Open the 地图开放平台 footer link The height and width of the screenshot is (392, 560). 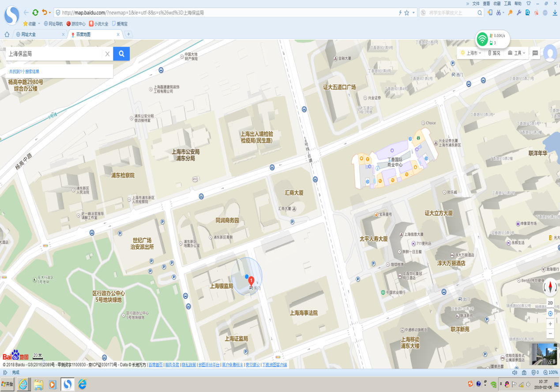tap(209, 365)
